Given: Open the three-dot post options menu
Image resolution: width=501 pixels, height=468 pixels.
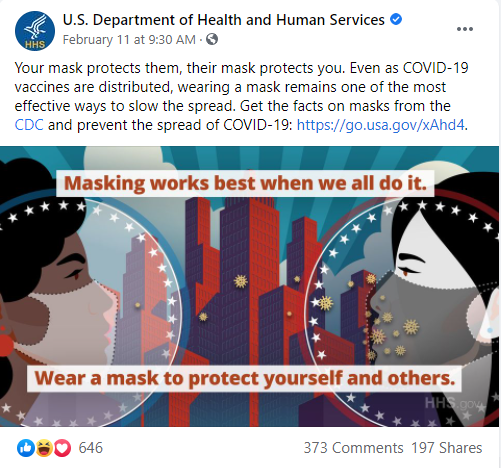Looking at the screenshot, I should [x=465, y=29].
